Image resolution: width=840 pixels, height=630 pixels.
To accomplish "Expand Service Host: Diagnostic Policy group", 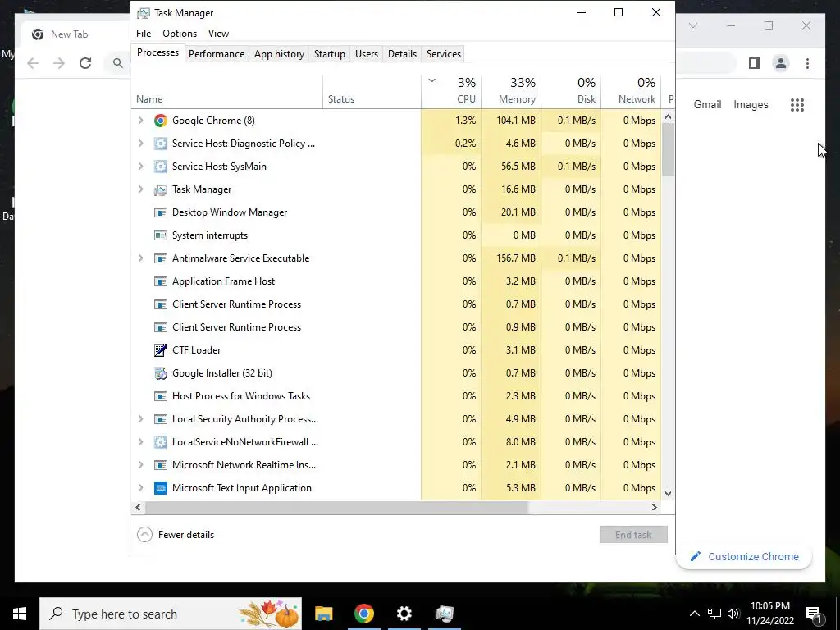I will (141, 144).
